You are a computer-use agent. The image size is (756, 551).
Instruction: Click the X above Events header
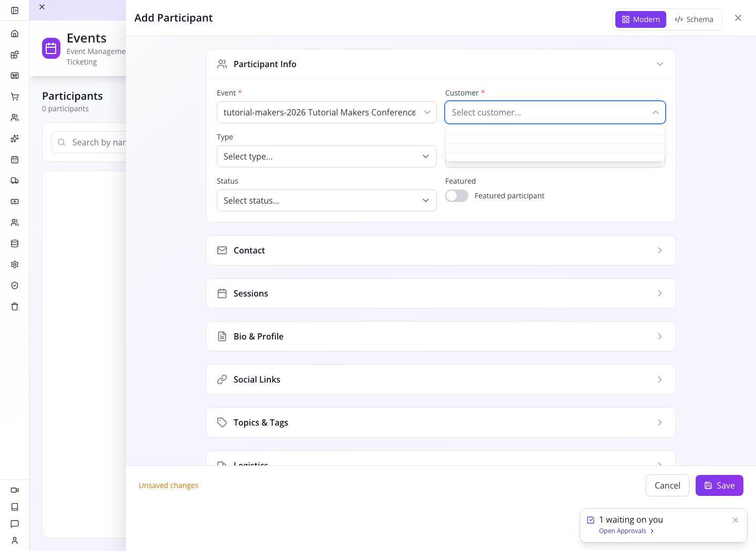click(x=42, y=7)
